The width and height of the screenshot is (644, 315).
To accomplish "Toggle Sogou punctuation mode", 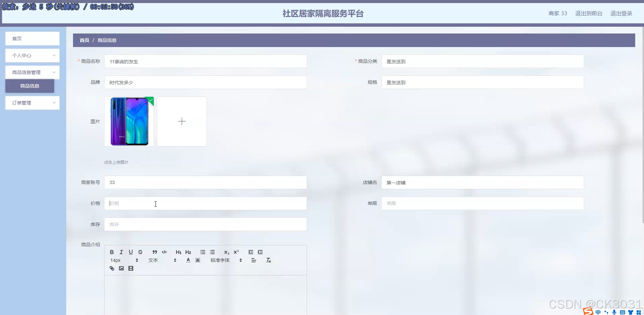I will pos(606,312).
